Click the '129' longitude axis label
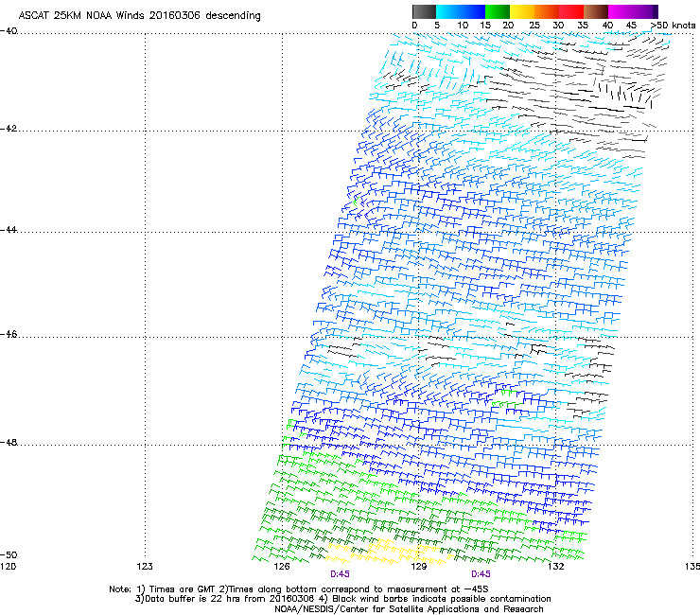 tap(418, 567)
